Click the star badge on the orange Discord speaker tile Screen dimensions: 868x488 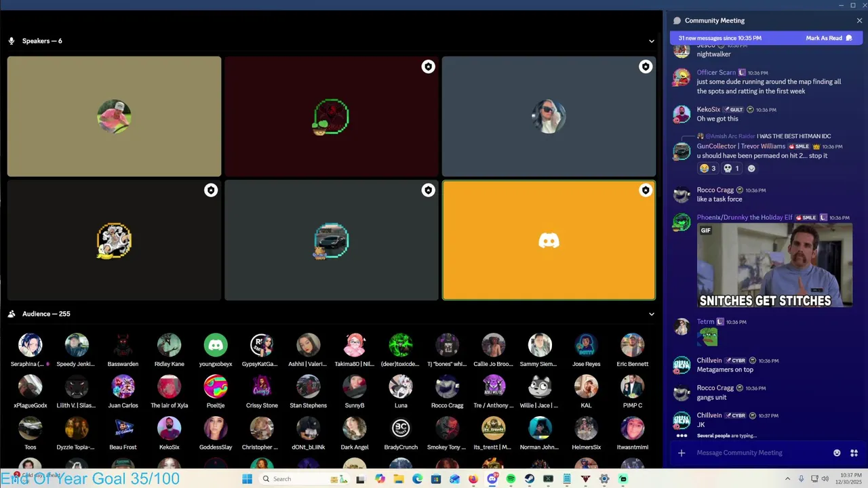click(646, 190)
